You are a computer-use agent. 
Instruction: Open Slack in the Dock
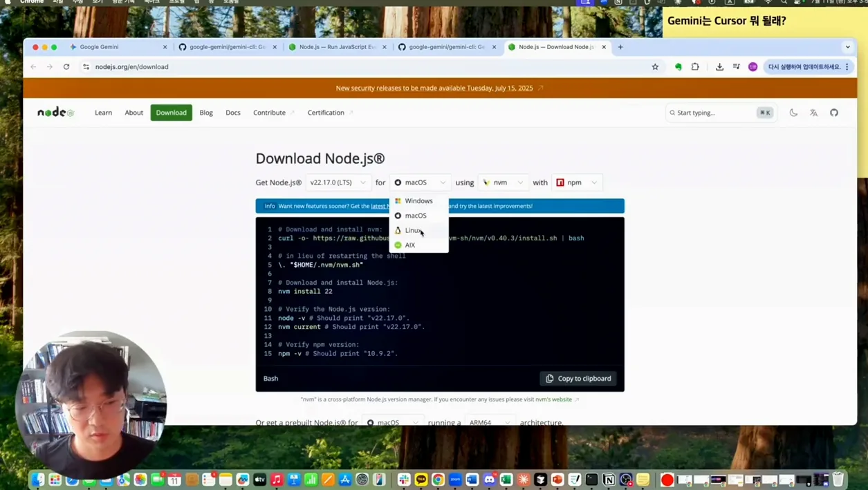pos(404,480)
